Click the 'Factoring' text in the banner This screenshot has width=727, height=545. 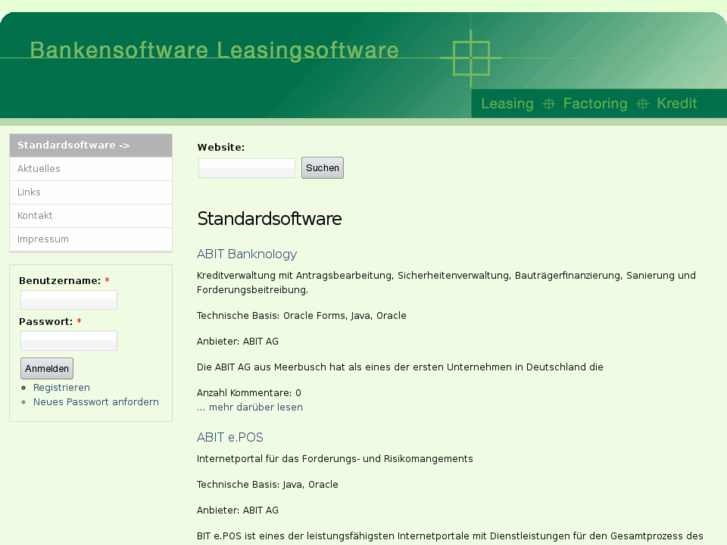595,103
